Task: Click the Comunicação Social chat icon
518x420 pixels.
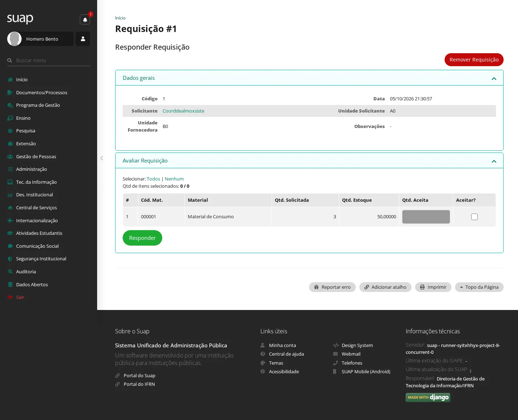Action: (10, 246)
